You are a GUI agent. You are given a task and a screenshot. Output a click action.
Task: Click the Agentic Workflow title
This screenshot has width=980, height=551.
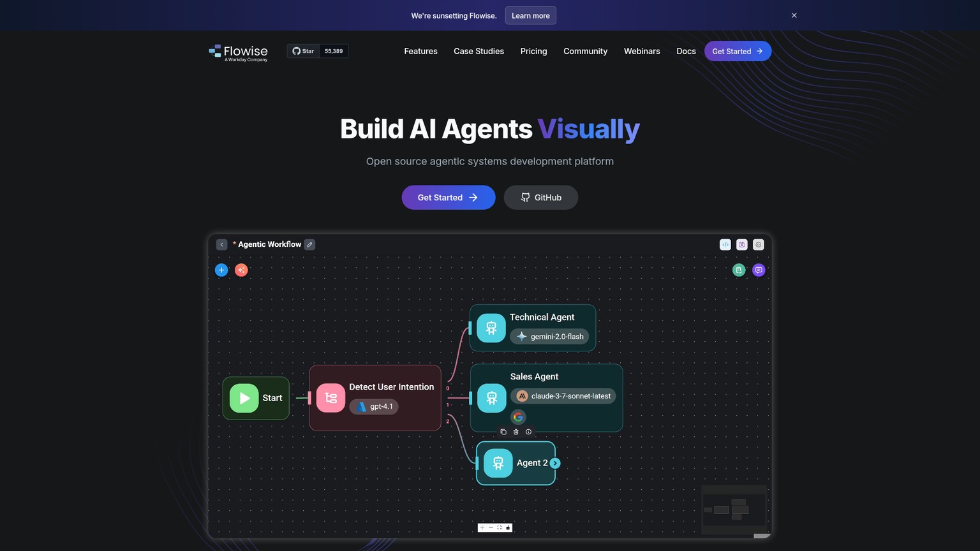tap(269, 244)
